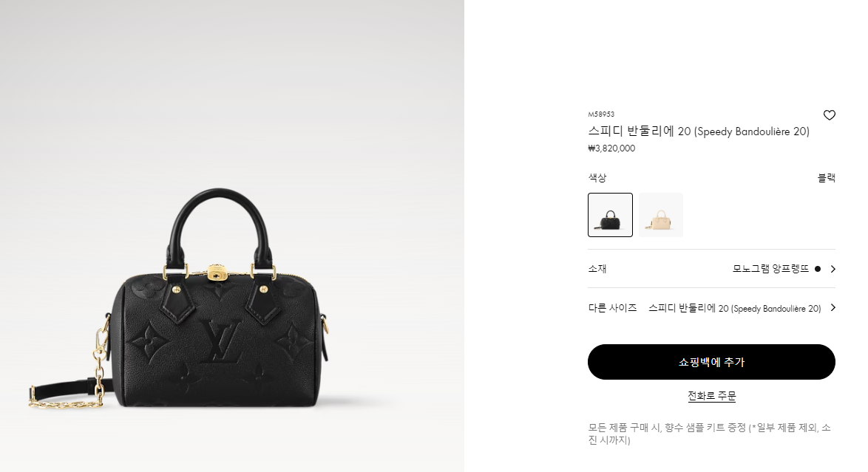This screenshot has height=472, width=868.
Task: Click the product code M58953
Action: pyautogui.click(x=601, y=114)
